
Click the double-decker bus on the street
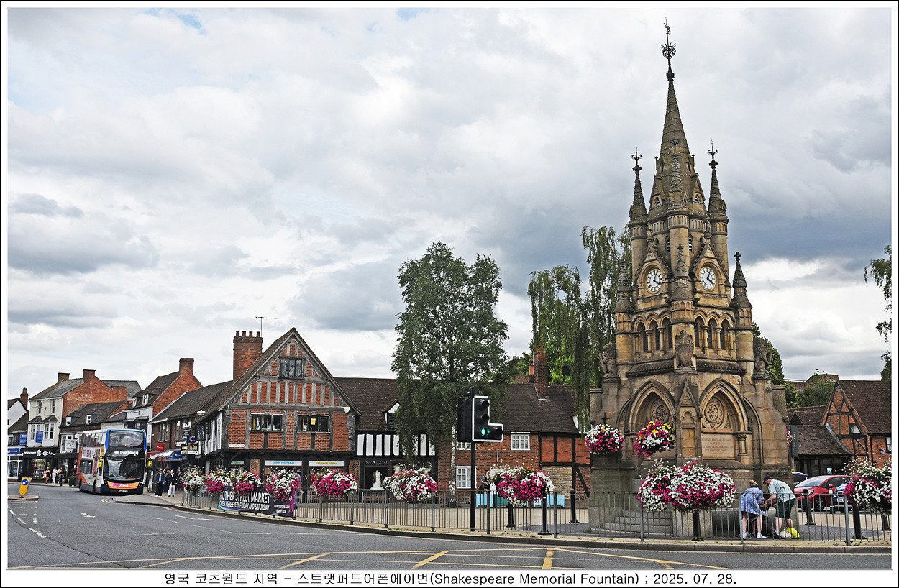[x=111, y=461]
